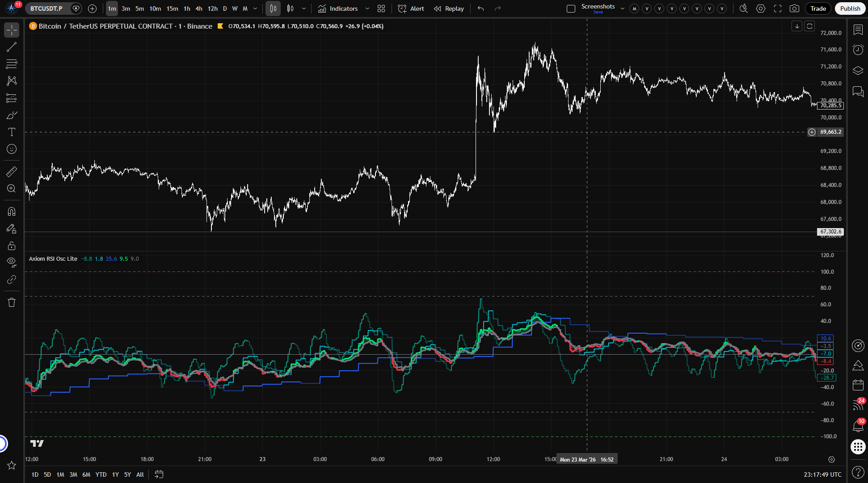Viewport: 868px width, 483px height.
Task: Click BTCUSDT.P symbol search field
Action: 47,8
